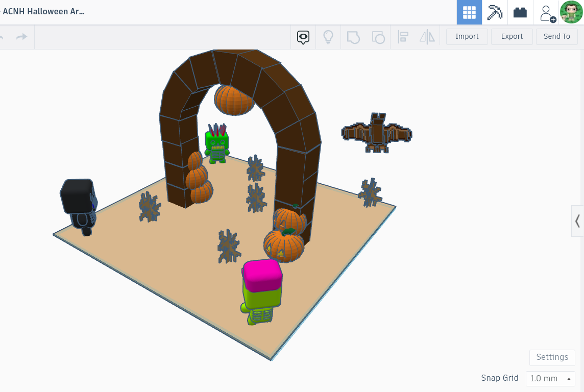Open the user profile avatar
The height and width of the screenshot is (392, 584).
point(571,12)
